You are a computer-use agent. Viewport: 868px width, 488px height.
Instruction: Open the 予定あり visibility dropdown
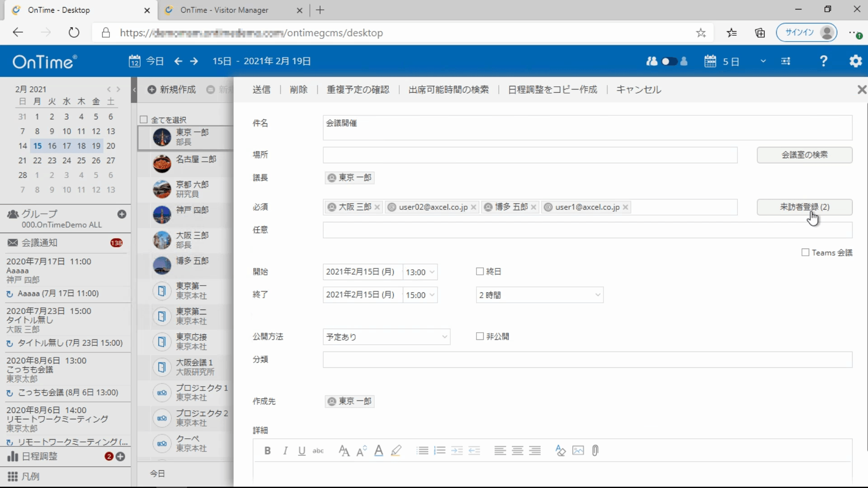click(387, 337)
